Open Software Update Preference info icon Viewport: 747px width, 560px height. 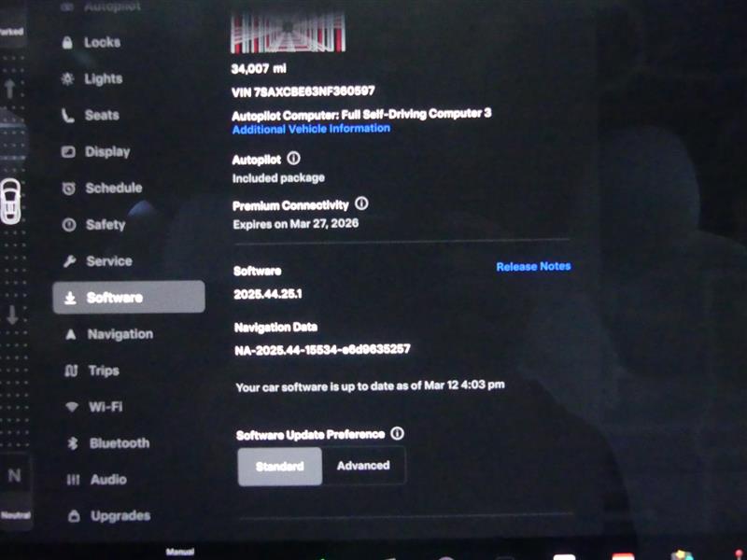[397, 434]
